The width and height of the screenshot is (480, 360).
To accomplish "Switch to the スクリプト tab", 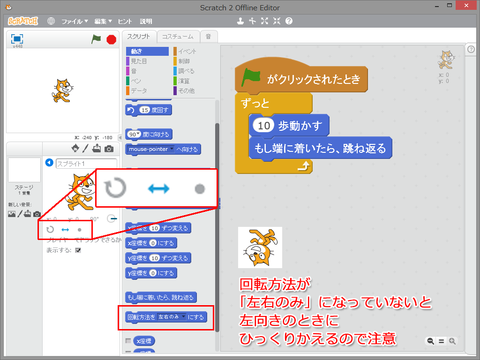I will coord(139,36).
